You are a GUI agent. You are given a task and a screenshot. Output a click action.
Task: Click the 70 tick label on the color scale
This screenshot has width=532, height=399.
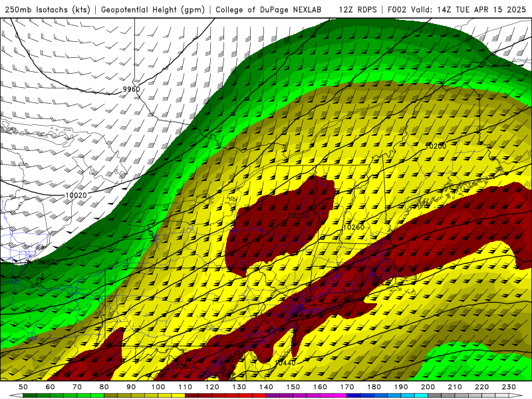(x=77, y=387)
